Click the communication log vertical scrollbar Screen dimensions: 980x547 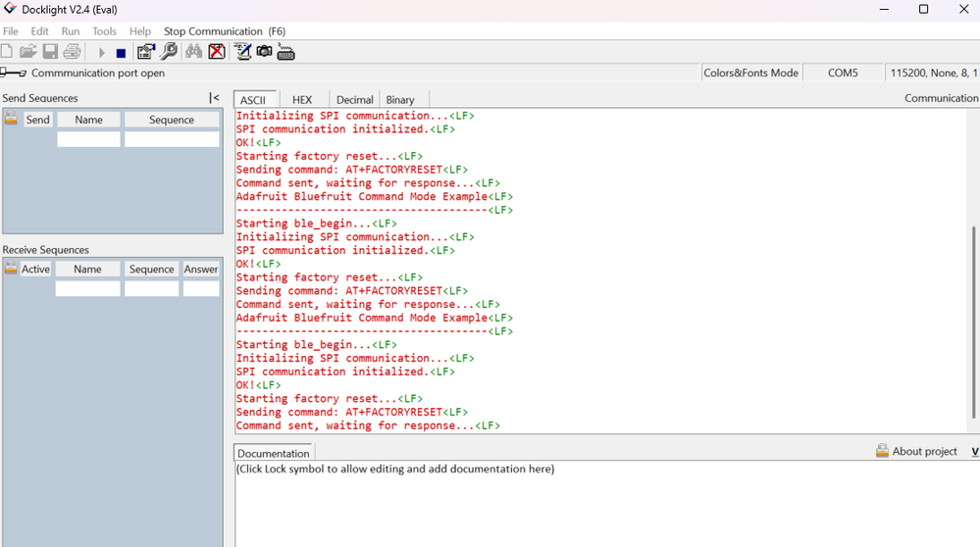click(973, 323)
